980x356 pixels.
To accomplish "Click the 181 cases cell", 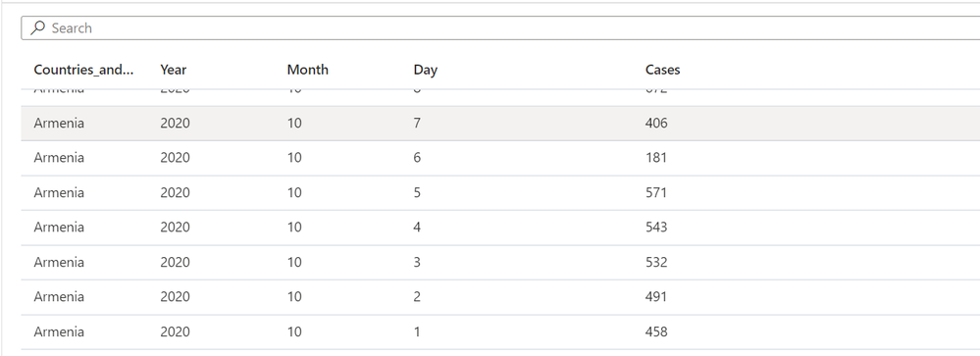I will 655,157.
